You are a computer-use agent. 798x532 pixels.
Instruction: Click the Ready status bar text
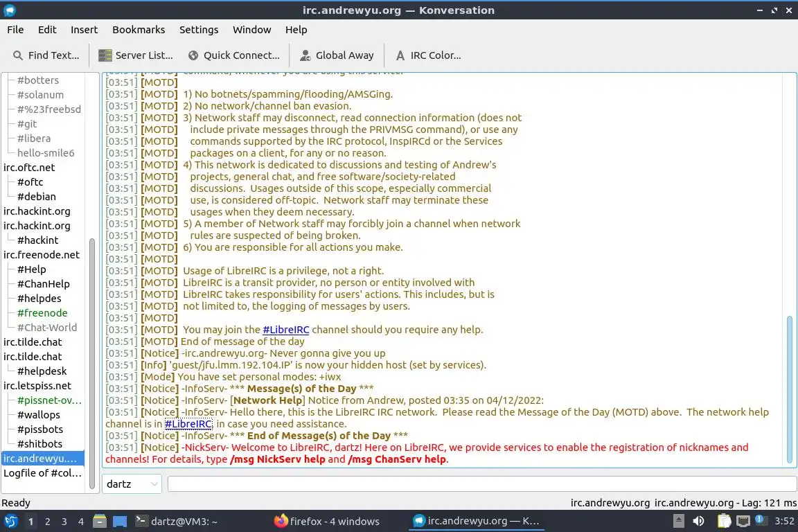point(16,503)
